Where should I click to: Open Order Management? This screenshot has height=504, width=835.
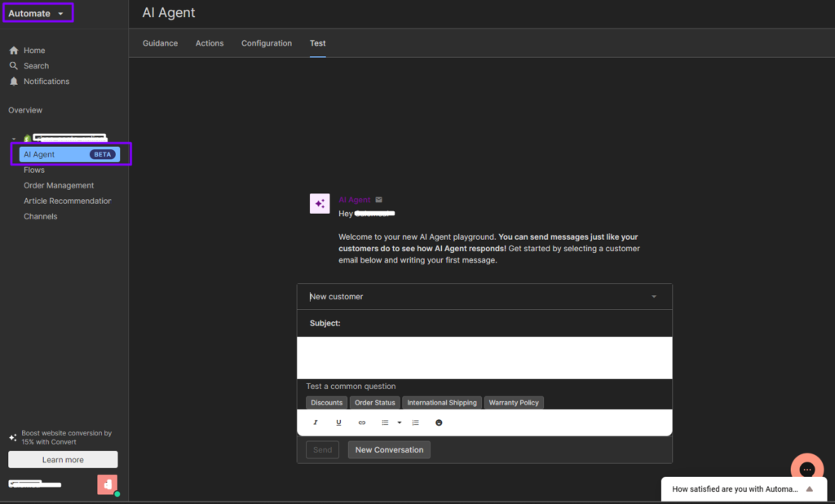click(x=59, y=185)
